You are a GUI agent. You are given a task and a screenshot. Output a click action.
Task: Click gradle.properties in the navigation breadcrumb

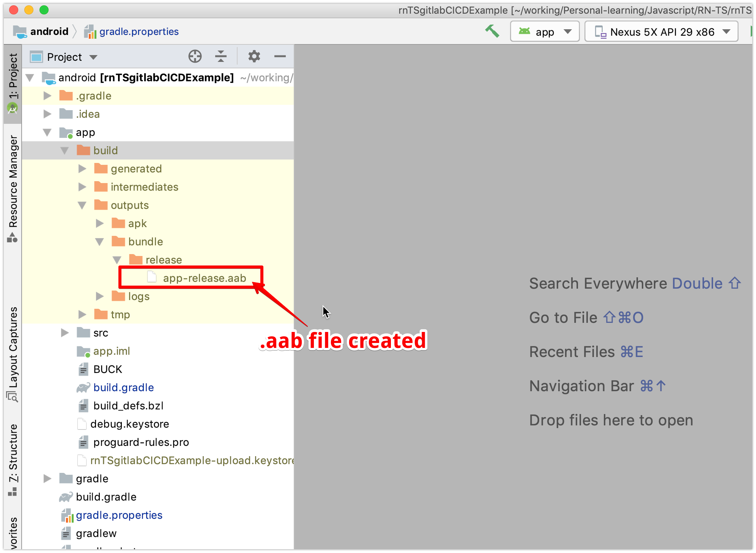[139, 32]
